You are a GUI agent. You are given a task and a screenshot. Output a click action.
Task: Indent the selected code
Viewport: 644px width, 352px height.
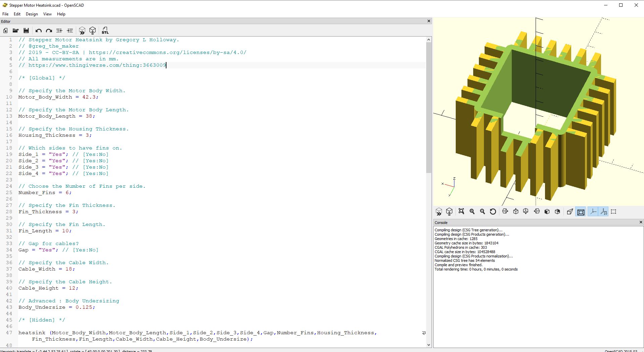pos(70,31)
